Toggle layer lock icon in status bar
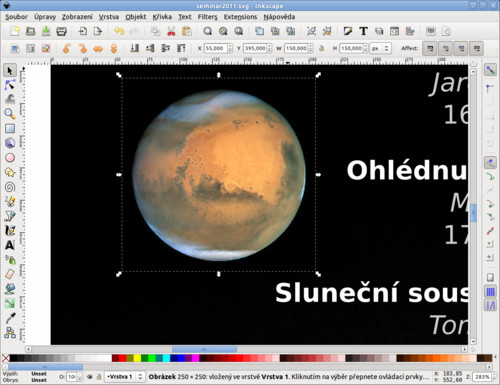 [x=99, y=377]
